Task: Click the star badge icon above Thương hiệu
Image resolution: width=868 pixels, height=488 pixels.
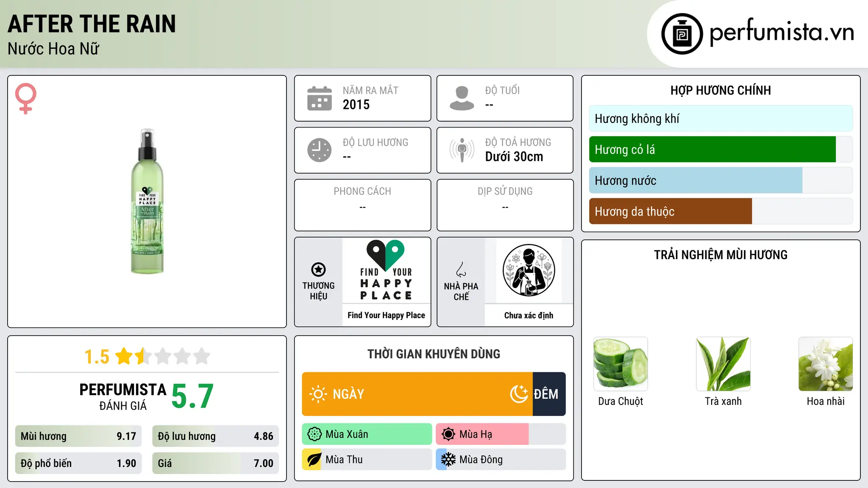Action: [318, 269]
